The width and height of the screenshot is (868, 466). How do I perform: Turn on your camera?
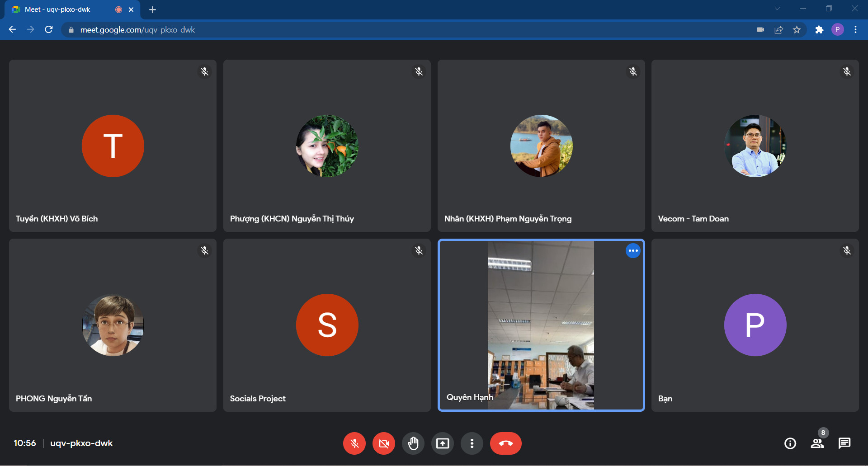[x=384, y=443]
